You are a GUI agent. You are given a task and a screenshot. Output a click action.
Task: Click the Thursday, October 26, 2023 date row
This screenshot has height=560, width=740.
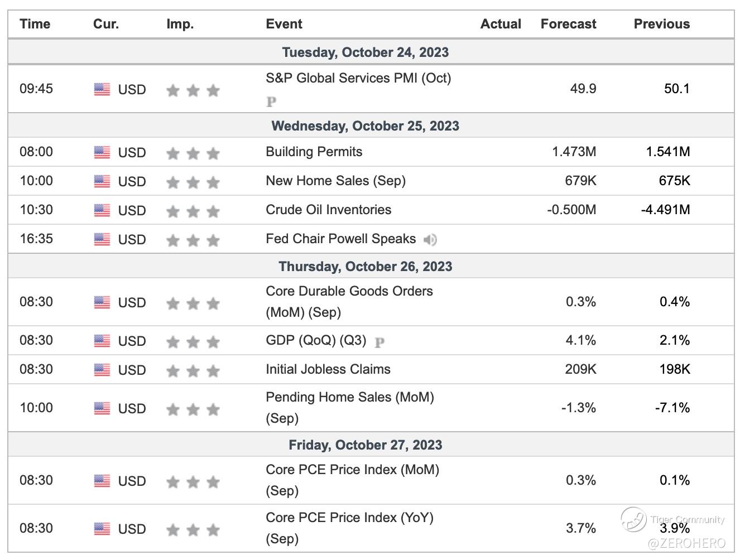(365, 266)
